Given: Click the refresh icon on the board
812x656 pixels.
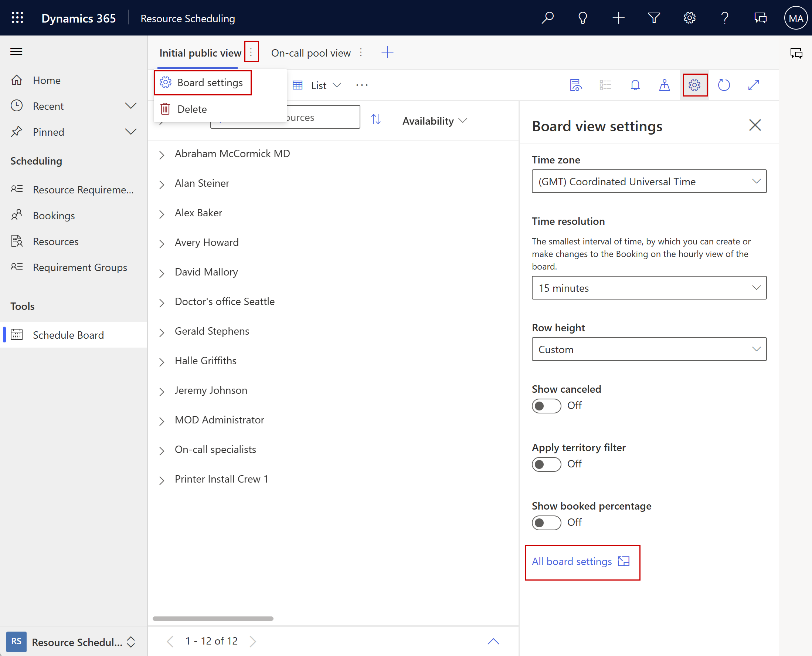Looking at the screenshot, I should click(x=724, y=85).
